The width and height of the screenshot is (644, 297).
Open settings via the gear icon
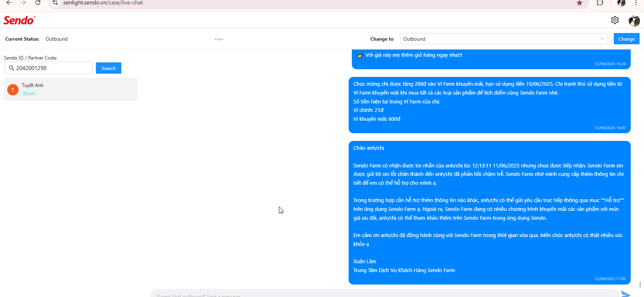click(x=615, y=20)
